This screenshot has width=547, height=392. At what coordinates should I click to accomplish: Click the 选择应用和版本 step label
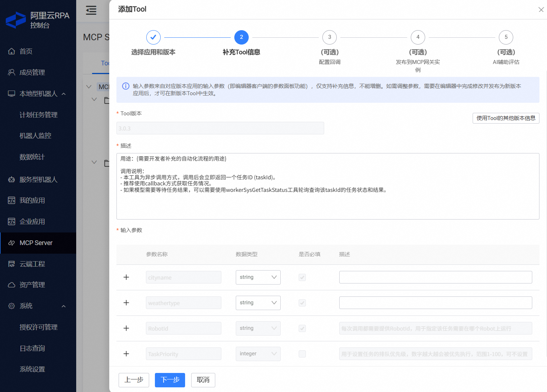click(x=153, y=52)
